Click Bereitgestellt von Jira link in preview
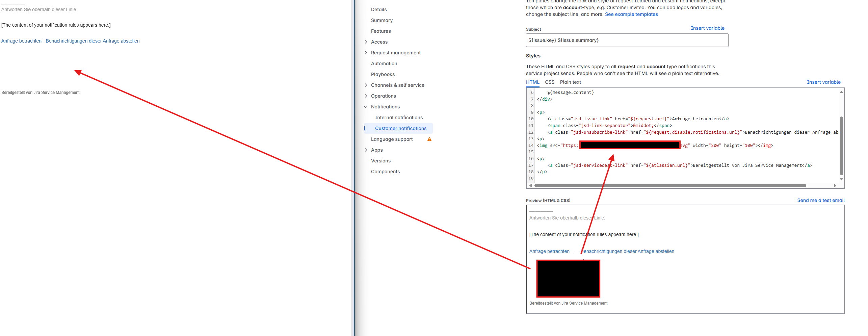Viewport: 868px width, 336px height. (568, 303)
